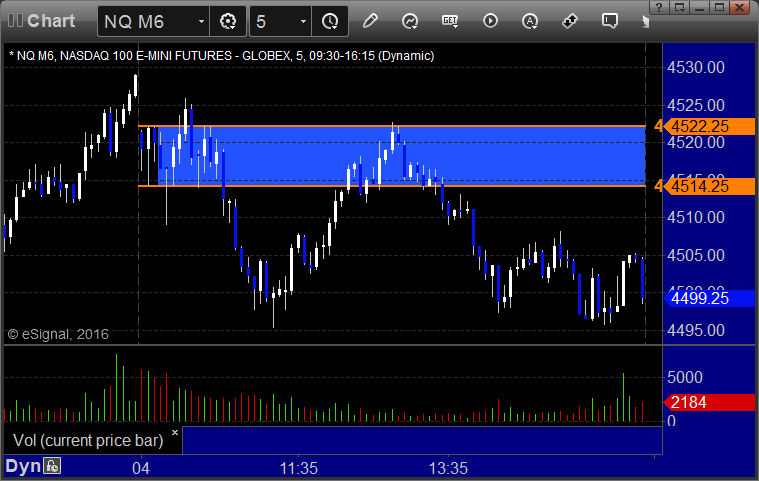
Task: Click the blue 4499.25 last price label
Action: point(709,298)
